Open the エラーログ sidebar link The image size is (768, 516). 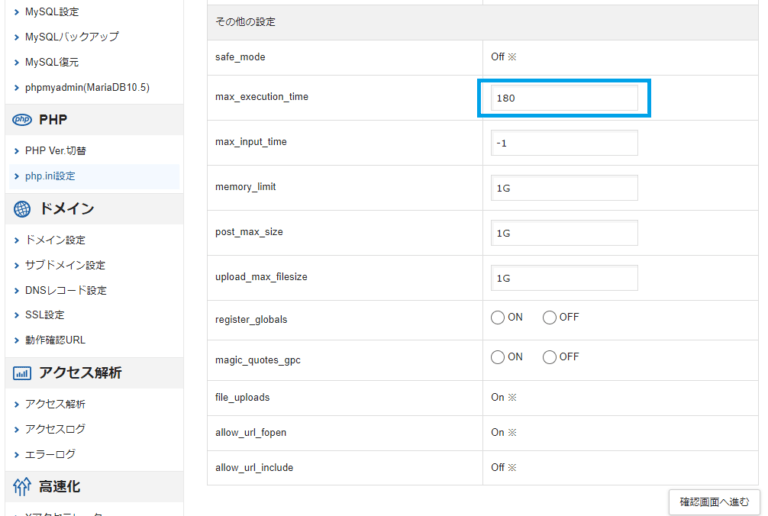click(50, 454)
